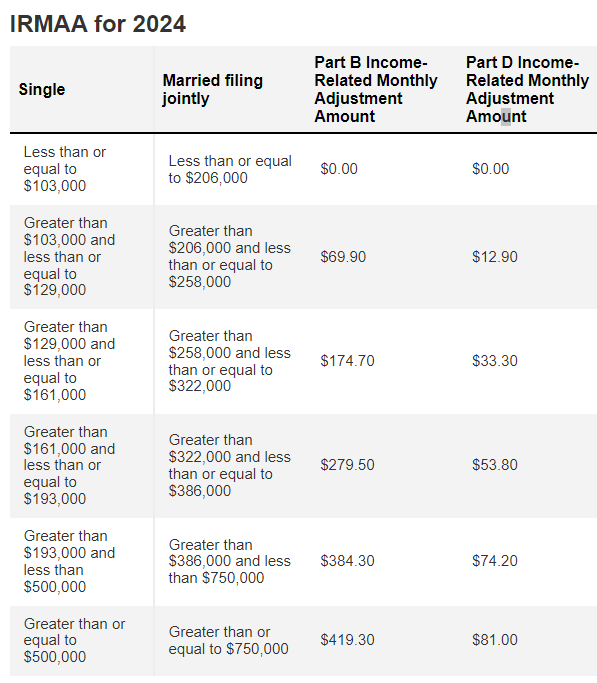Select the $69.90 Part B amount
Viewport: 597px width, 683px height.
[343, 257]
